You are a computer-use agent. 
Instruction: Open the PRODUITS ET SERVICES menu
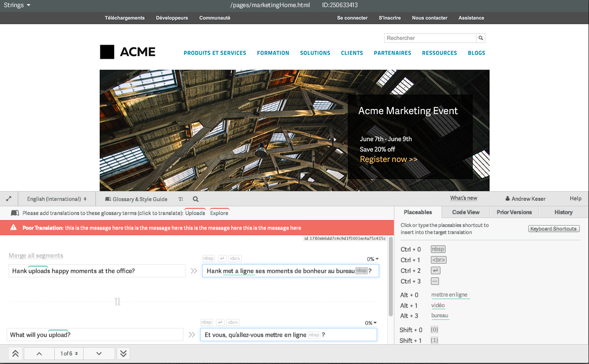pyautogui.click(x=215, y=53)
